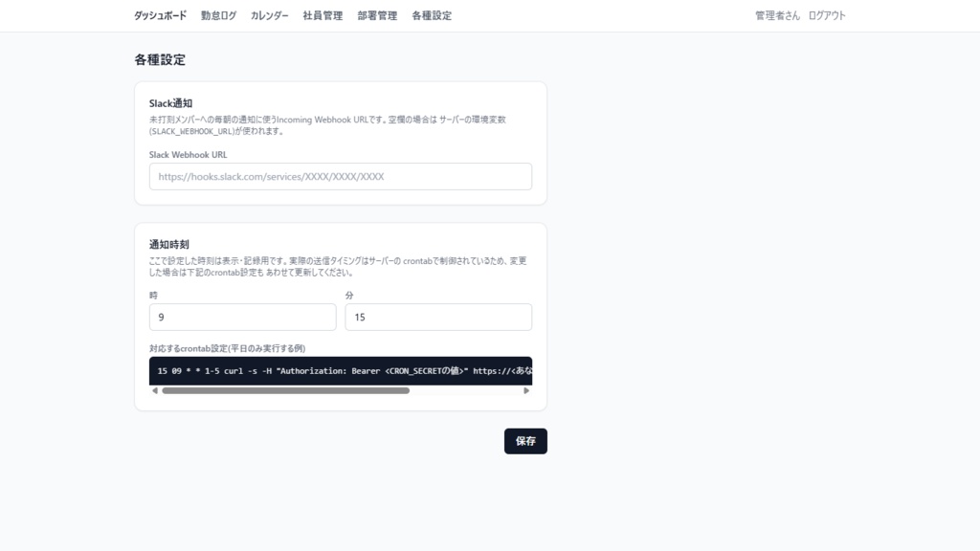Click the 管理者さん user label
Image resolution: width=980 pixels, height=551 pixels.
777,15
